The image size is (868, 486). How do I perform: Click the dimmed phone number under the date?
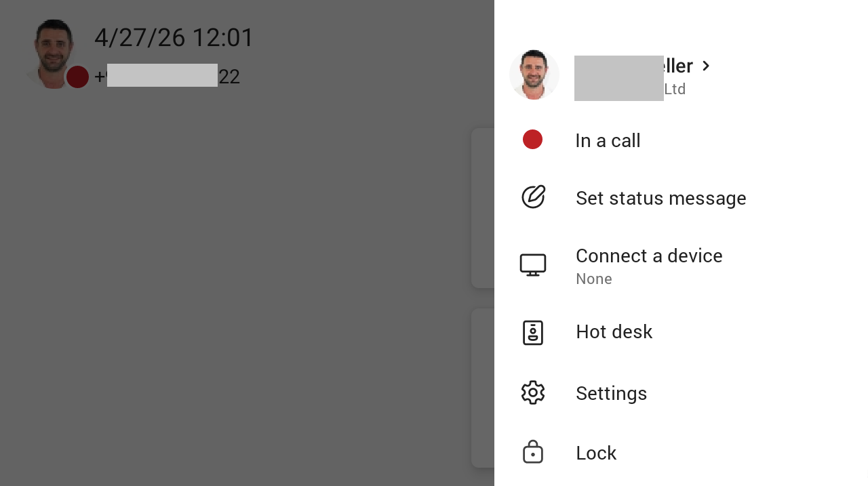click(167, 76)
